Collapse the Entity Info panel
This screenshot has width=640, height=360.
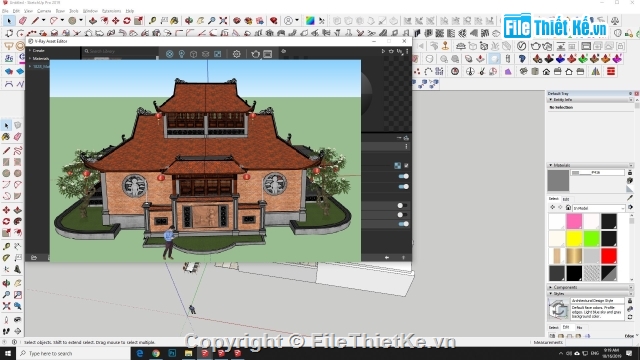coord(551,100)
